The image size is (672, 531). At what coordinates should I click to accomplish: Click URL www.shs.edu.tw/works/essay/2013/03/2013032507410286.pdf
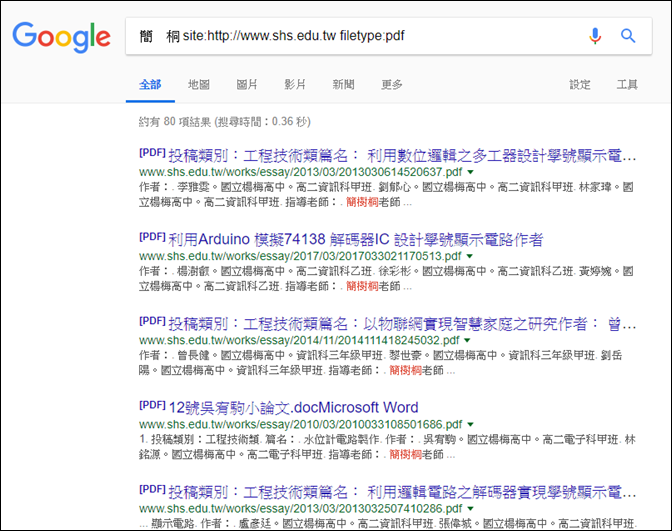(x=300, y=509)
